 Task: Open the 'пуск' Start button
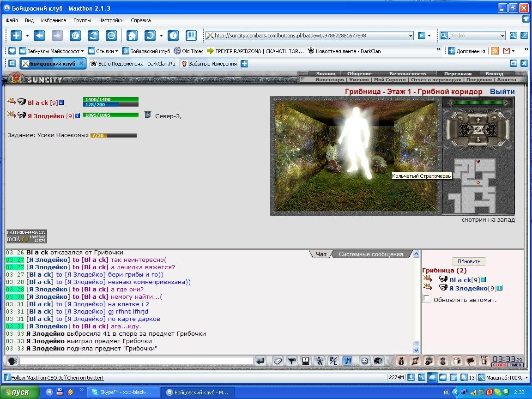[20, 393]
